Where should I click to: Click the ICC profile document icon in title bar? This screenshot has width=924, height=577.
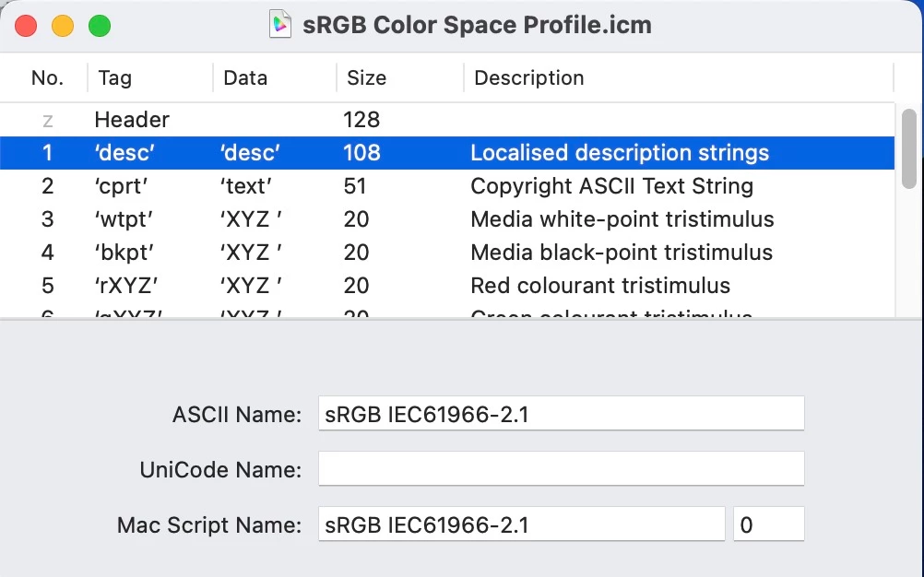279,25
